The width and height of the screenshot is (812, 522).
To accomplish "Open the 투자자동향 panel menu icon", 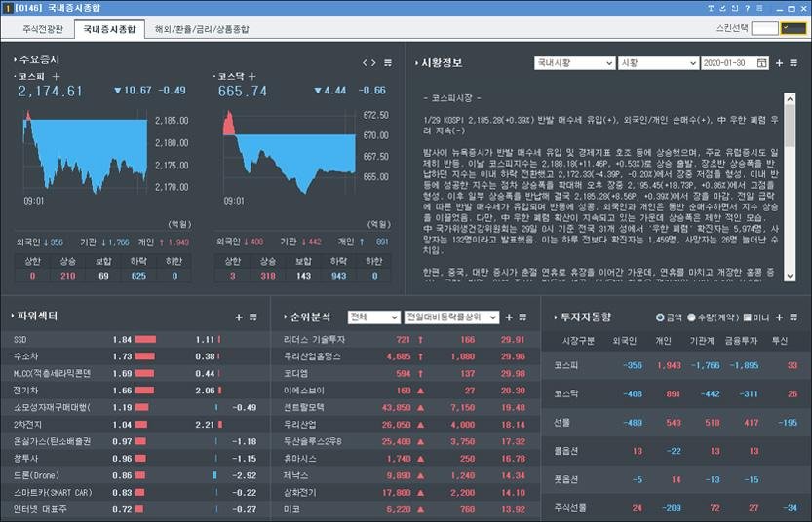I will 793,317.
